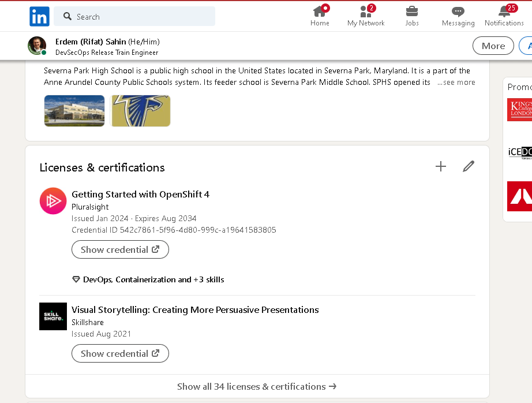Go to Home in the navigation bar
This screenshot has height=403, width=532.
click(x=320, y=16)
